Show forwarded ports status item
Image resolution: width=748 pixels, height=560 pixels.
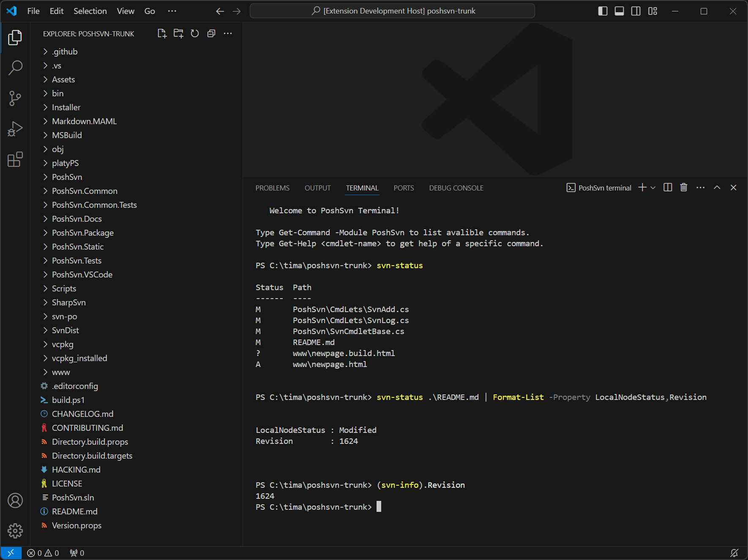(77, 553)
